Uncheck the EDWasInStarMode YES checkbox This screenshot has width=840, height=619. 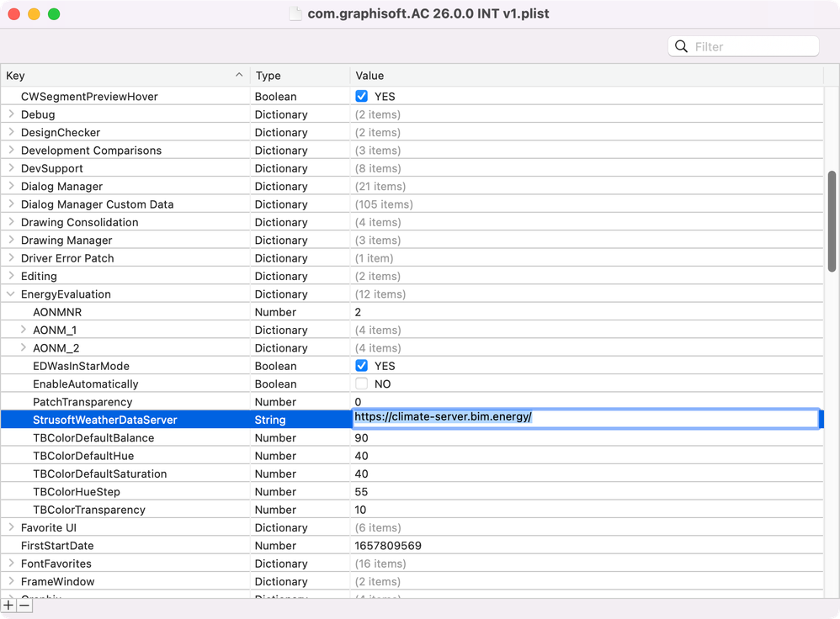360,366
